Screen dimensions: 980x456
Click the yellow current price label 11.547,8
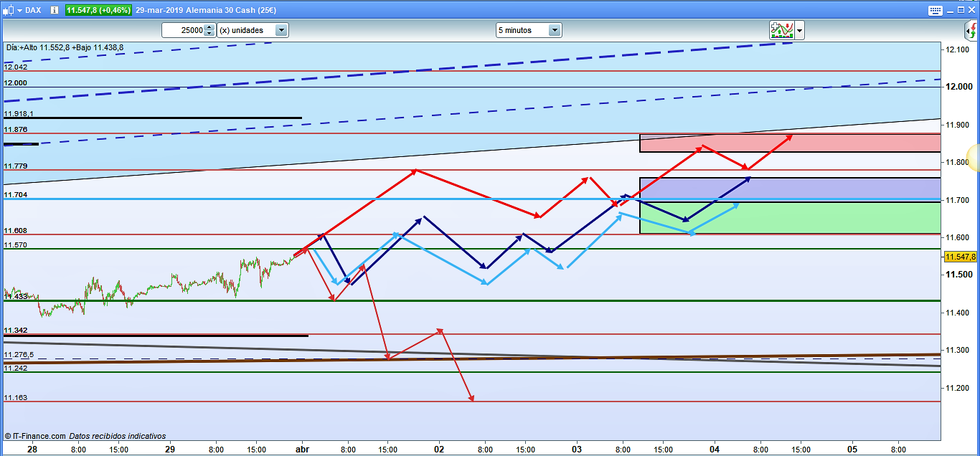[x=961, y=257]
